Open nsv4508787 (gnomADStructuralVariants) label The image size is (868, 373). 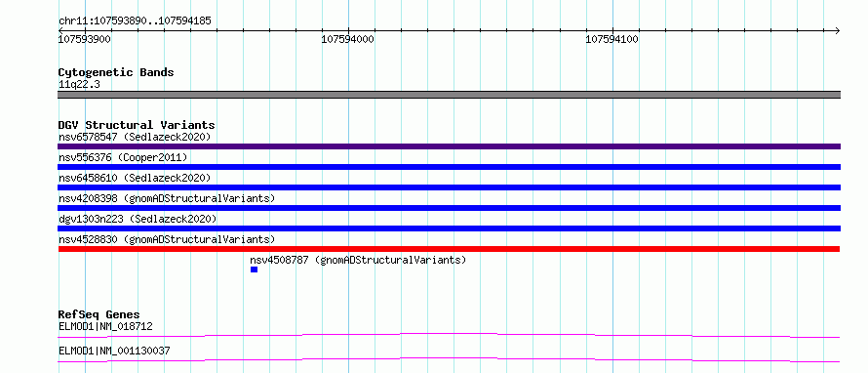point(358,260)
